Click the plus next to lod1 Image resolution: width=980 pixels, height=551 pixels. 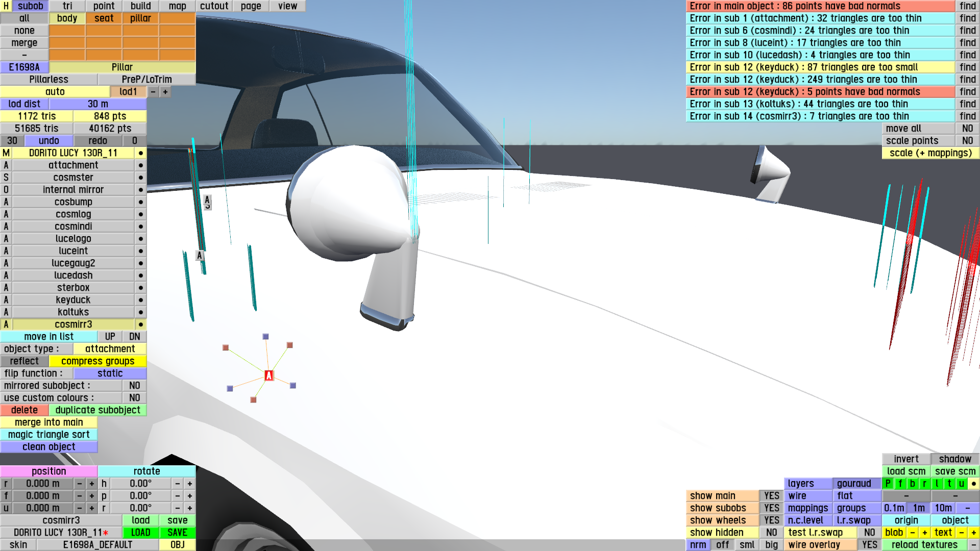[165, 92]
